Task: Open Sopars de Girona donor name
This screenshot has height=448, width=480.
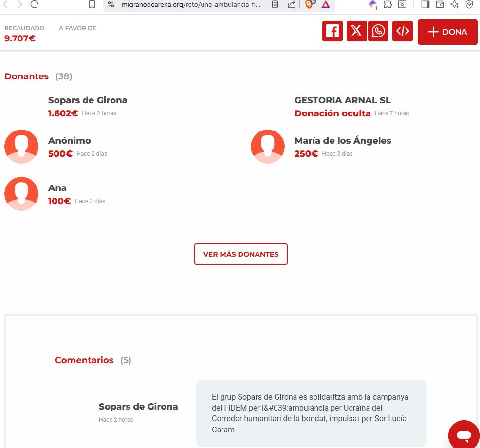Action: pos(88,100)
